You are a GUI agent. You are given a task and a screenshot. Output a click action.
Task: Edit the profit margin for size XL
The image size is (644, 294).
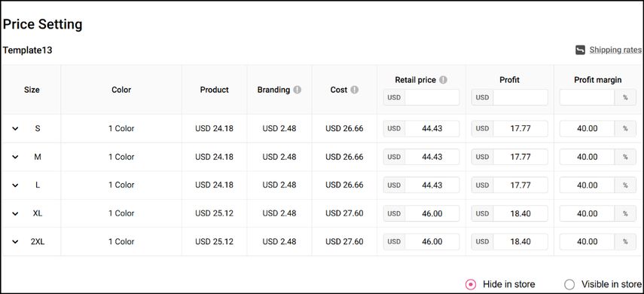[x=588, y=214]
